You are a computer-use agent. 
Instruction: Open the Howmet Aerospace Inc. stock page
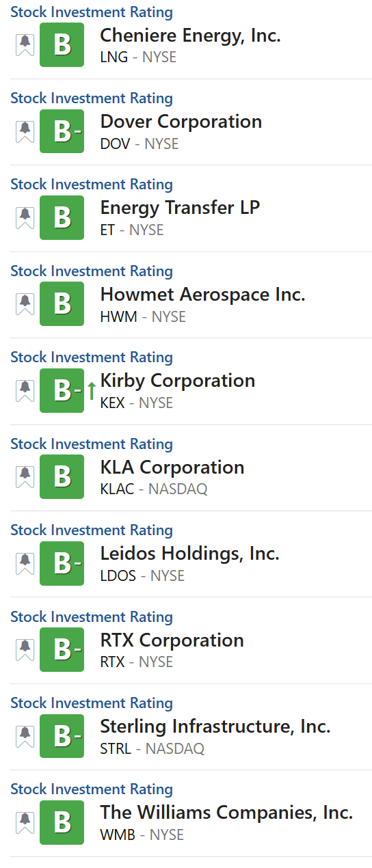click(x=203, y=295)
